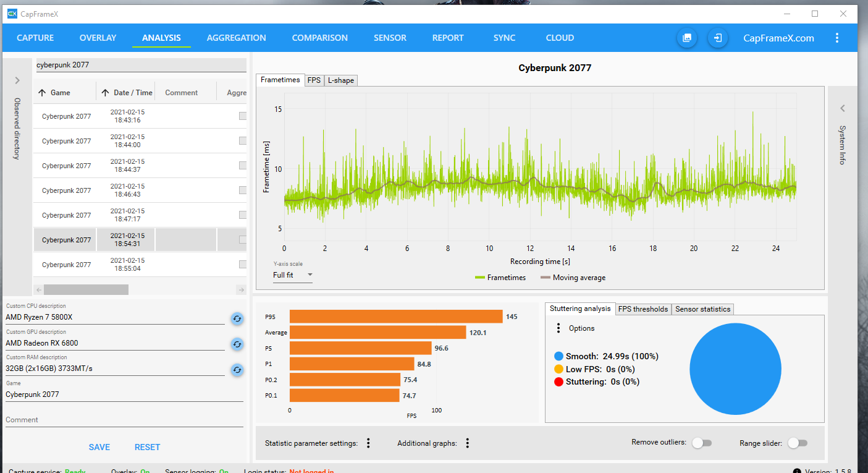Open the CAPTURE tab
Screen dimensions: 868x473
[35, 38]
